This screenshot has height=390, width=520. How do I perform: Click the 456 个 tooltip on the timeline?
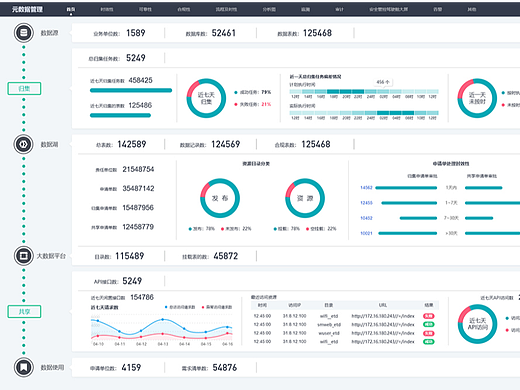(383, 82)
